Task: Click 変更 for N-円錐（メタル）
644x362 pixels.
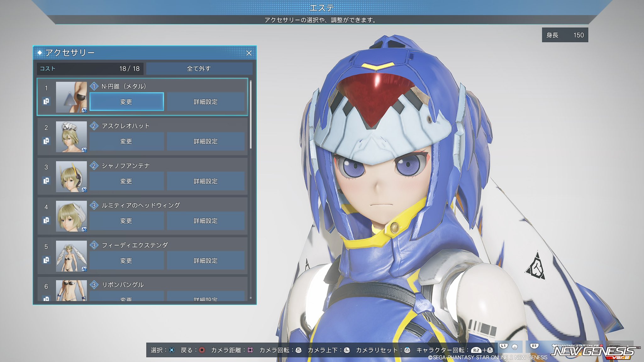Action: pyautogui.click(x=126, y=101)
